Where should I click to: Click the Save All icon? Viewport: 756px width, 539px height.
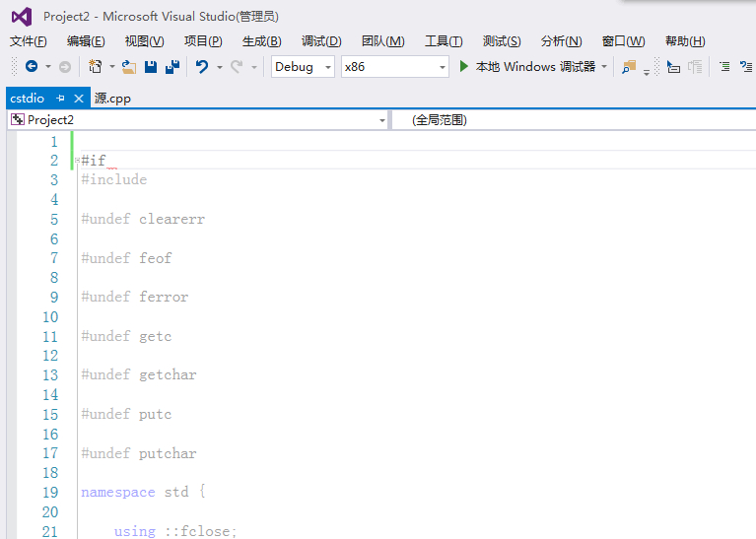click(172, 67)
